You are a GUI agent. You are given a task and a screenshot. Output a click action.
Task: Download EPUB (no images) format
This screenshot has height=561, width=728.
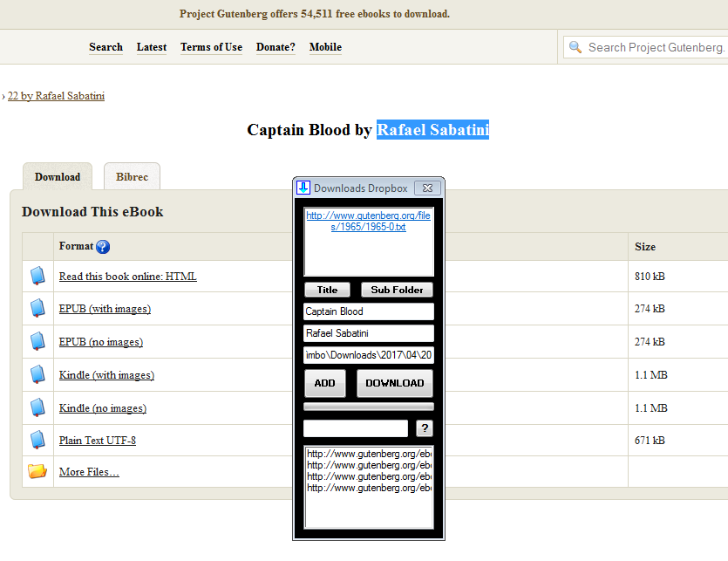pos(101,342)
